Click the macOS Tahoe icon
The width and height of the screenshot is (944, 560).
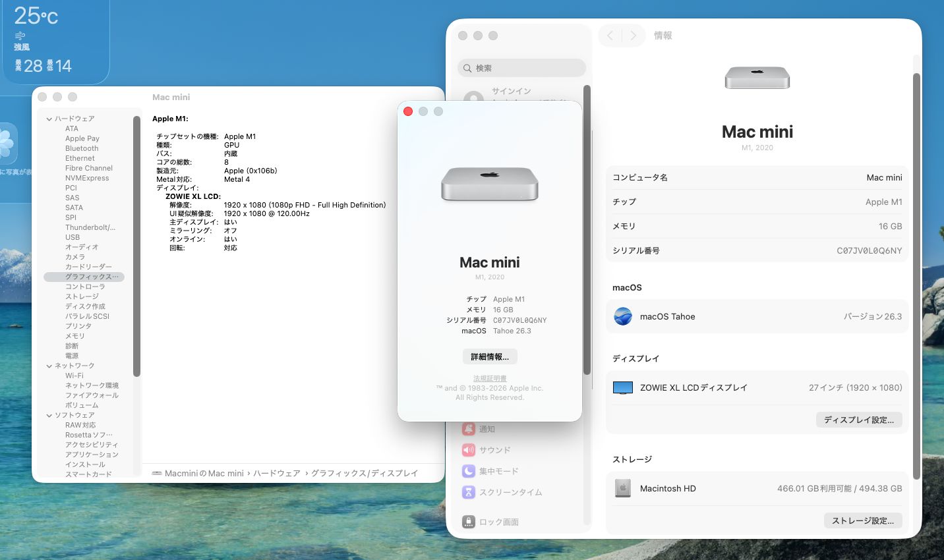tap(623, 316)
